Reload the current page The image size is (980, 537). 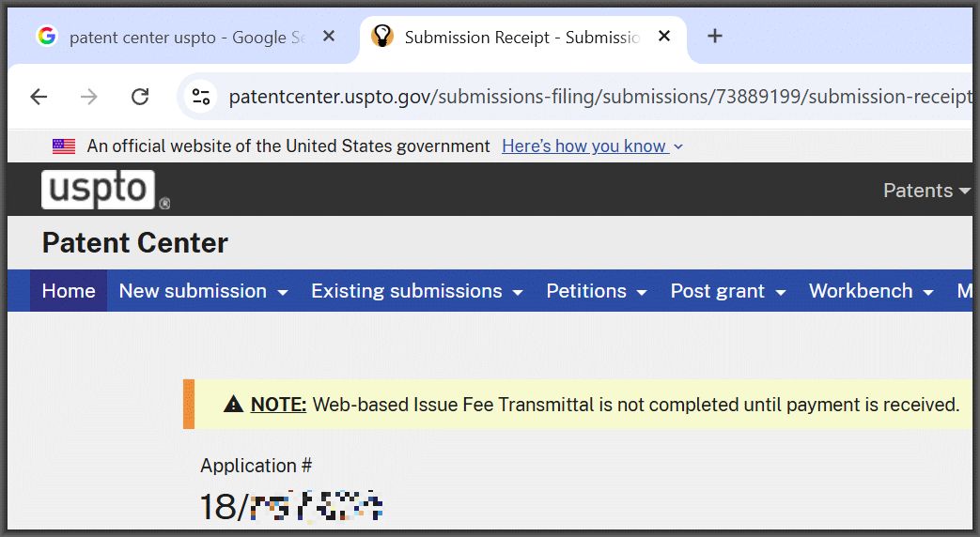(140, 97)
